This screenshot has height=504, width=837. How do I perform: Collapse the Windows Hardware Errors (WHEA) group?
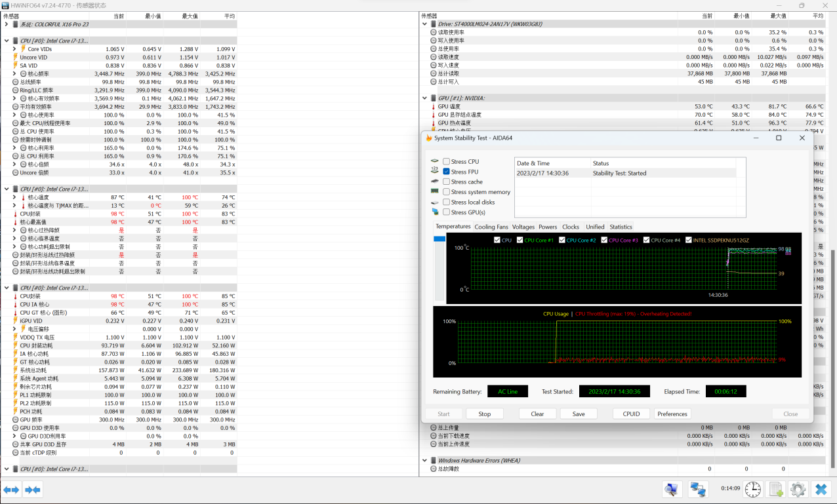coord(424,461)
